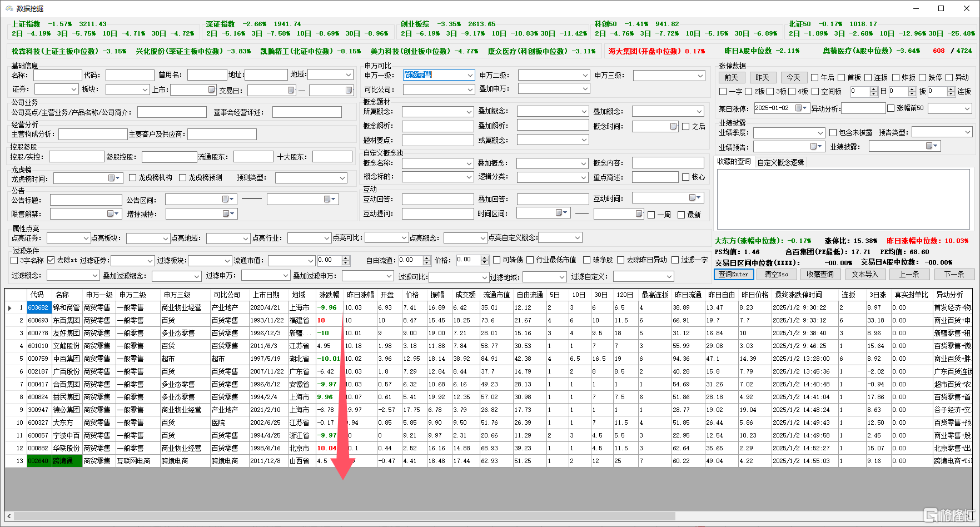
Task: Open the 所属概念 dropdown
Action: click(469, 112)
